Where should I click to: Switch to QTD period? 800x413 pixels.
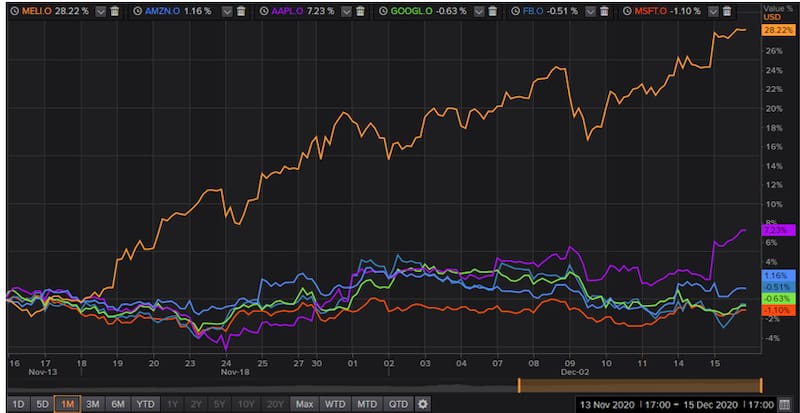tap(398, 404)
